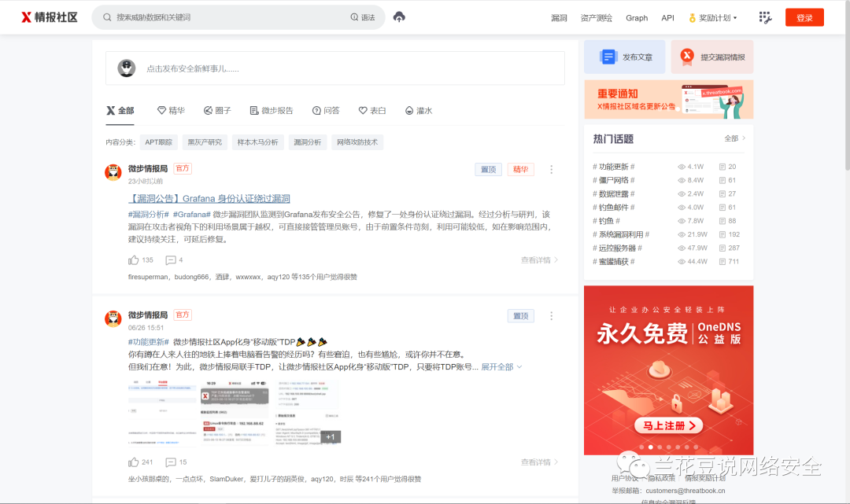Open the app grid tools icon
The height and width of the screenshot is (504, 850).
pos(765,17)
